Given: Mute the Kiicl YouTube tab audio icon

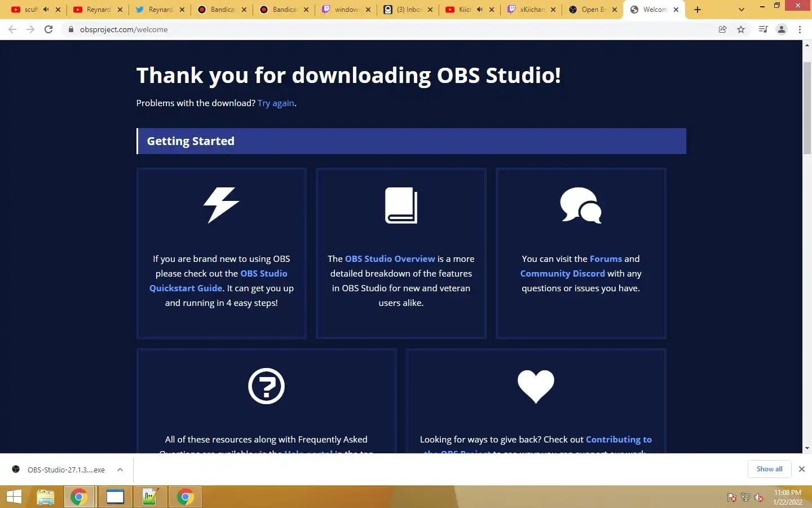Looking at the screenshot, I should point(479,10).
